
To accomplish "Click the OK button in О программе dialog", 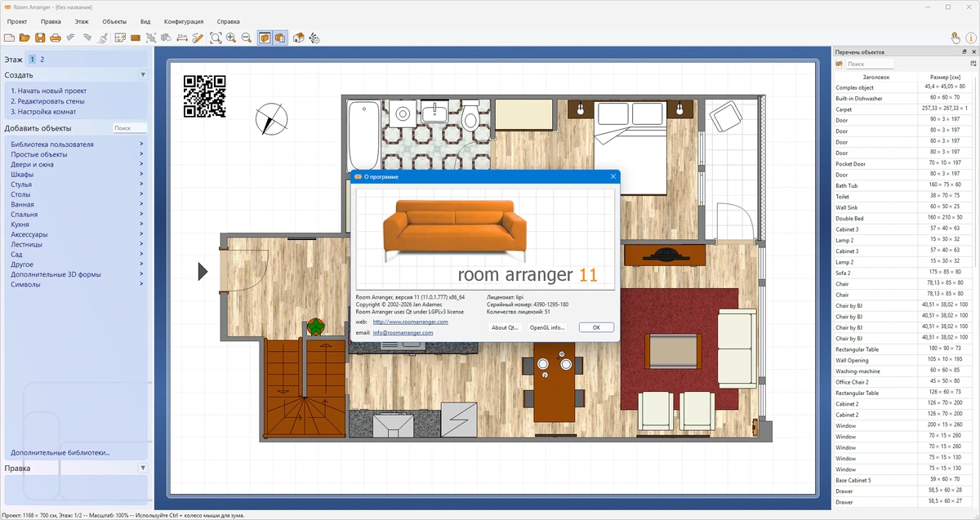I will (x=596, y=327).
